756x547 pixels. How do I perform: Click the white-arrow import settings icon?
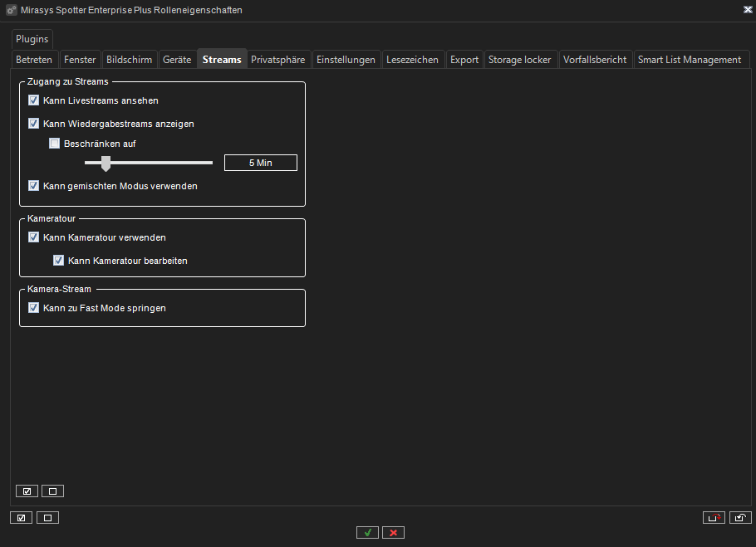click(x=740, y=518)
